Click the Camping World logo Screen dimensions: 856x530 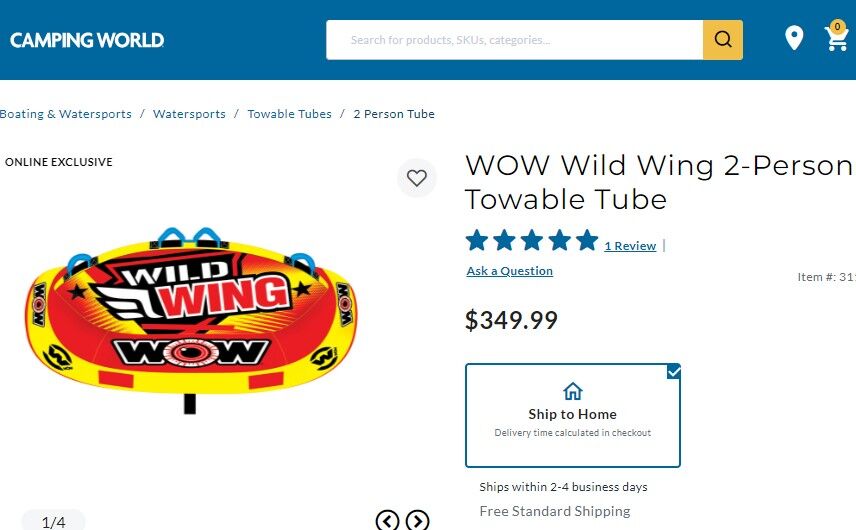coord(87,40)
